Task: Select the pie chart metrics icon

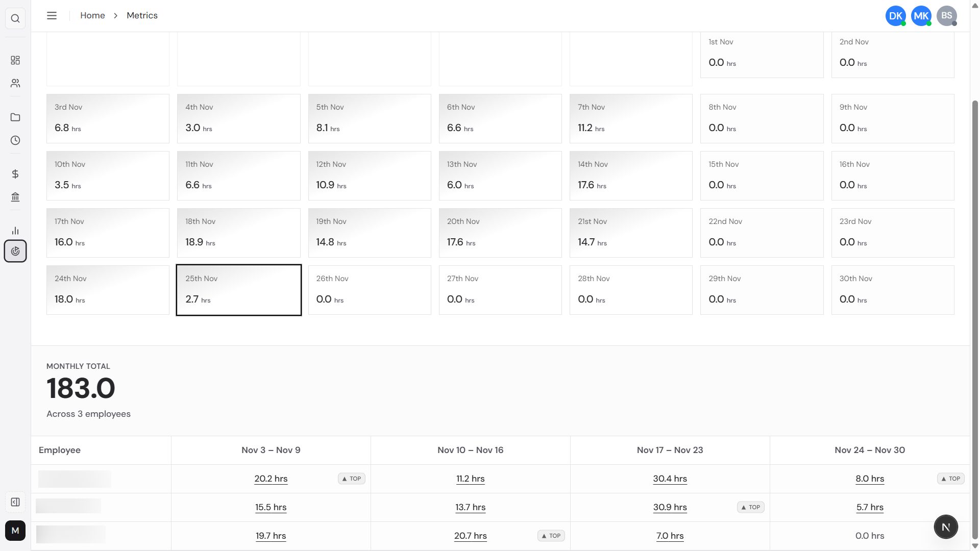Action: tap(15, 251)
